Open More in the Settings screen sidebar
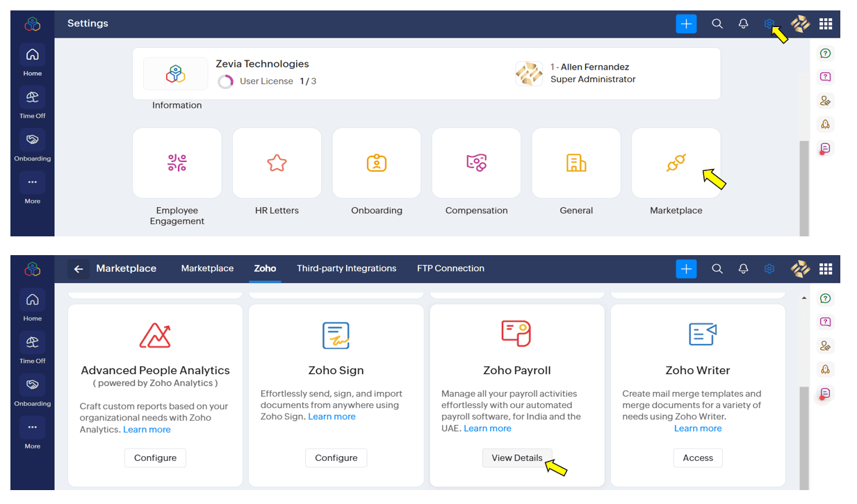This screenshot has width=857, height=504. [33, 188]
